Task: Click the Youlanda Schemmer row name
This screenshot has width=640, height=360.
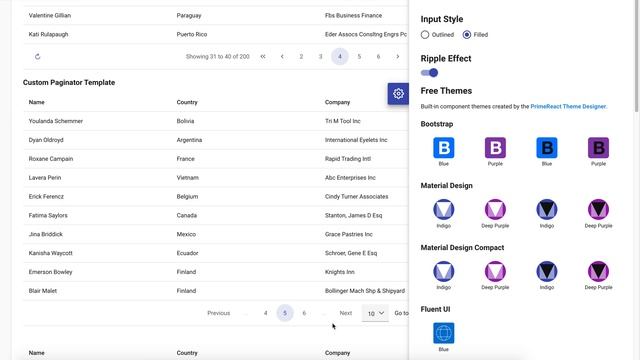Action: point(56,121)
